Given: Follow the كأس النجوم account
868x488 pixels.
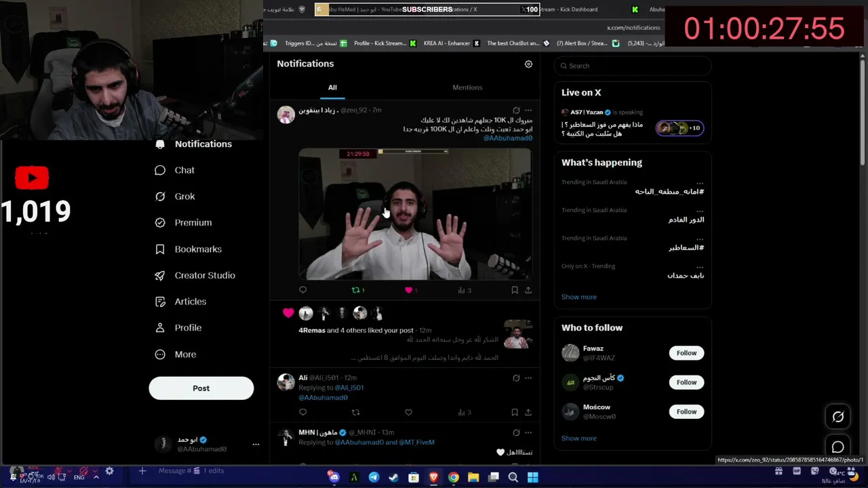Looking at the screenshot, I should [686, 382].
